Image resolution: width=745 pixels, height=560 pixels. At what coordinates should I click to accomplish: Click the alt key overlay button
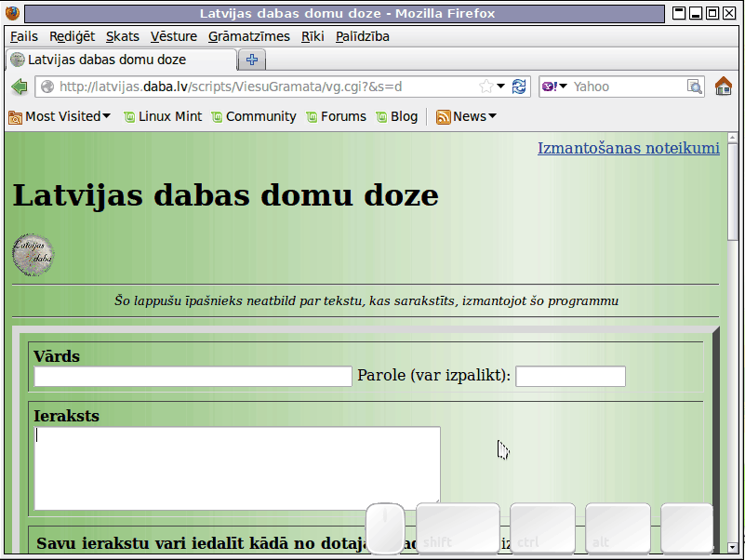click(x=618, y=528)
